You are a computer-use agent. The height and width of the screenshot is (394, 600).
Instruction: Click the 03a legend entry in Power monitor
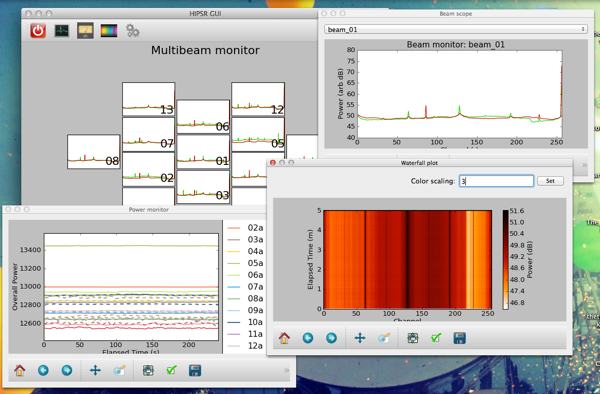coord(245,240)
